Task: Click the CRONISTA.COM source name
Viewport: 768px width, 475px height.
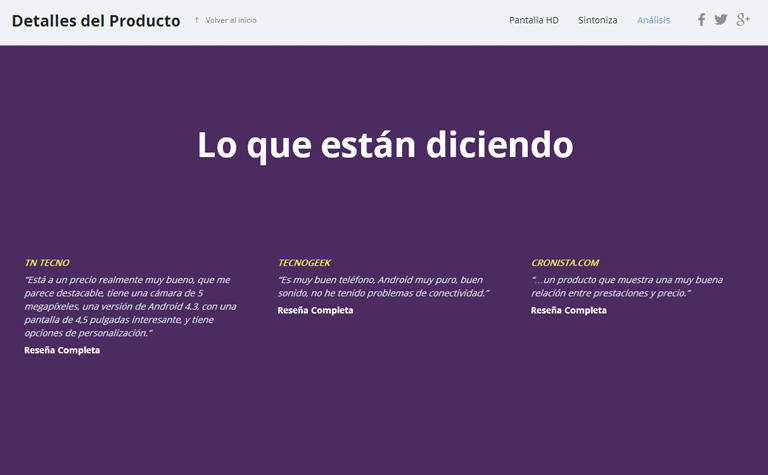Action: click(565, 263)
